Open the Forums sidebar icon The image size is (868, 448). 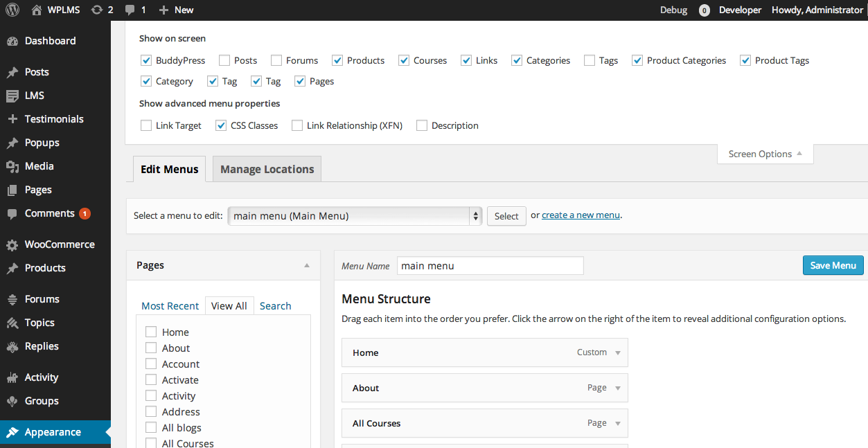[12, 299]
